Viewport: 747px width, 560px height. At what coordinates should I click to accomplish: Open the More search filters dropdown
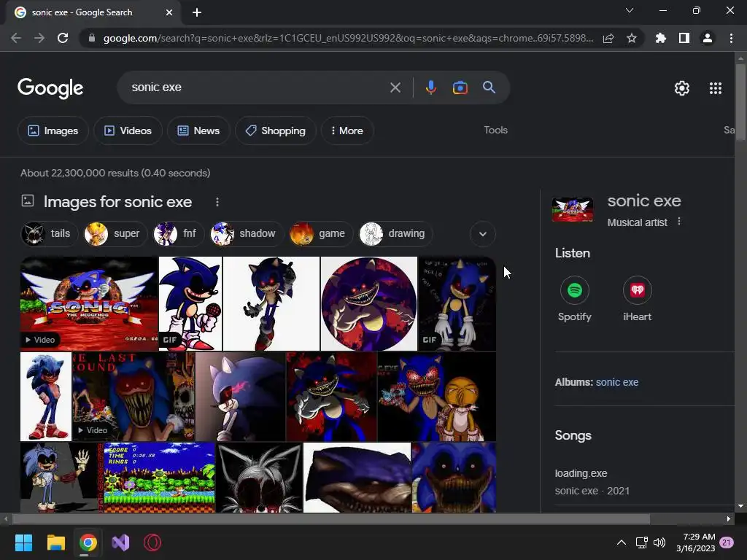[347, 131]
